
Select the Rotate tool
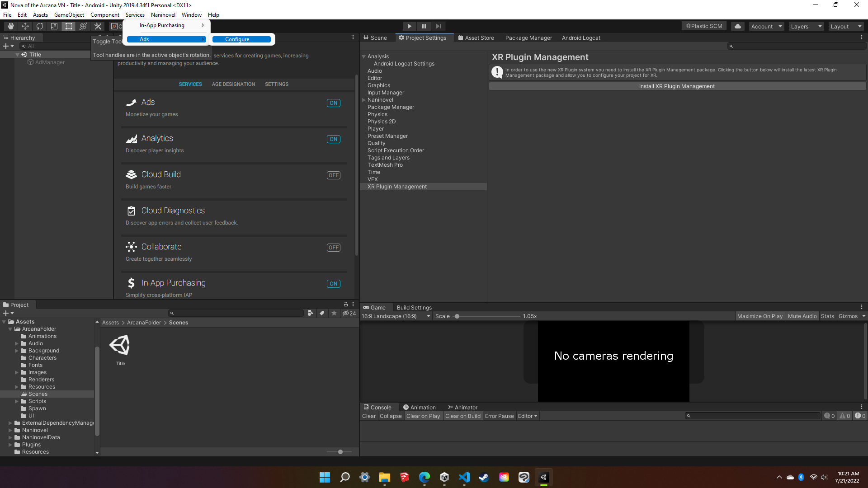coord(40,26)
